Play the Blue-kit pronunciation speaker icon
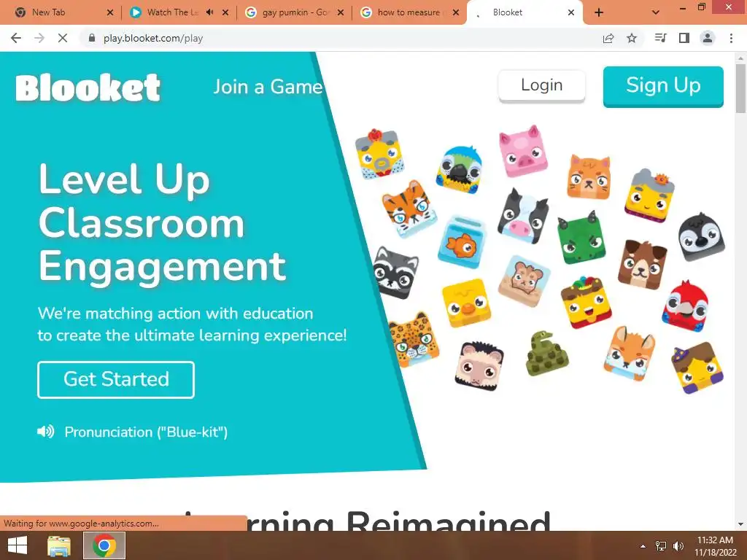The width and height of the screenshot is (747, 560). [46, 432]
